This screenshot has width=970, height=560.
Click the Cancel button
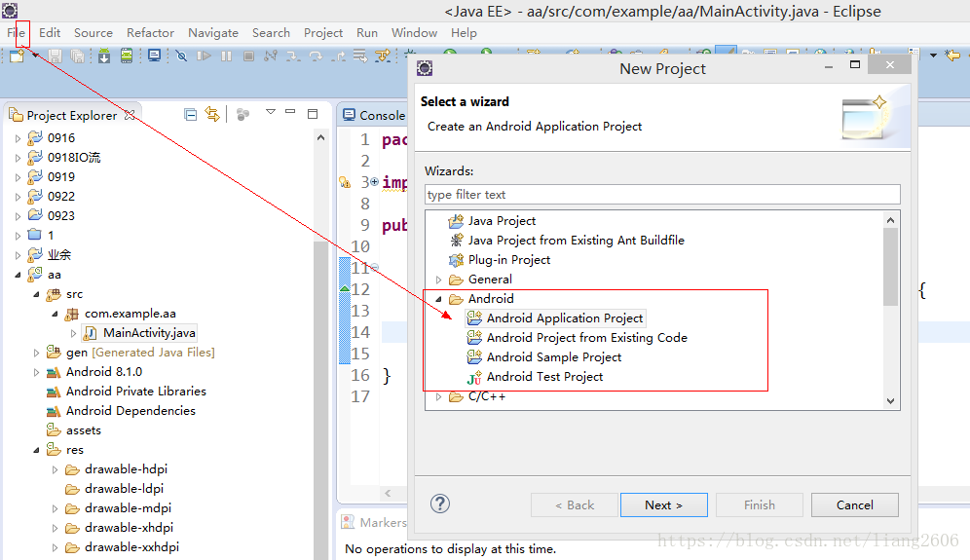point(855,504)
